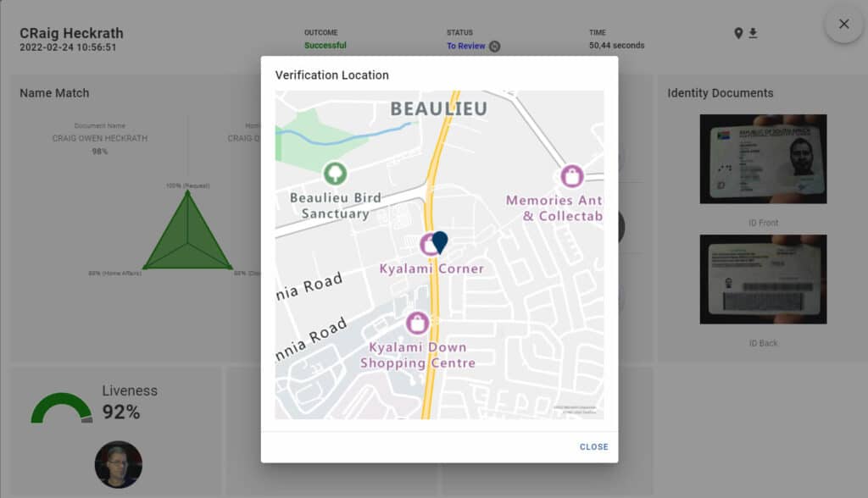The height and width of the screenshot is (498, 868).
Task: Select the Memories Antiques shopping bag marker
Action: pos(572,176)
